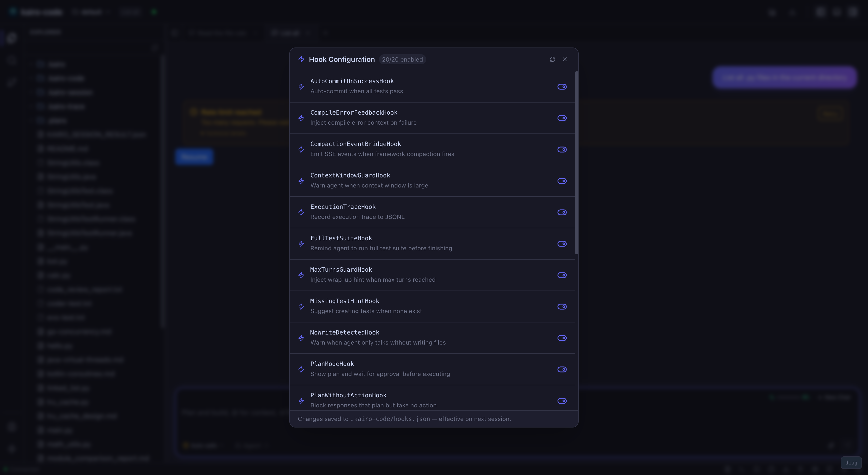
Task: Click lightning icon of MaxTurnsGuardHook row
Action: [x=301, y=275]
